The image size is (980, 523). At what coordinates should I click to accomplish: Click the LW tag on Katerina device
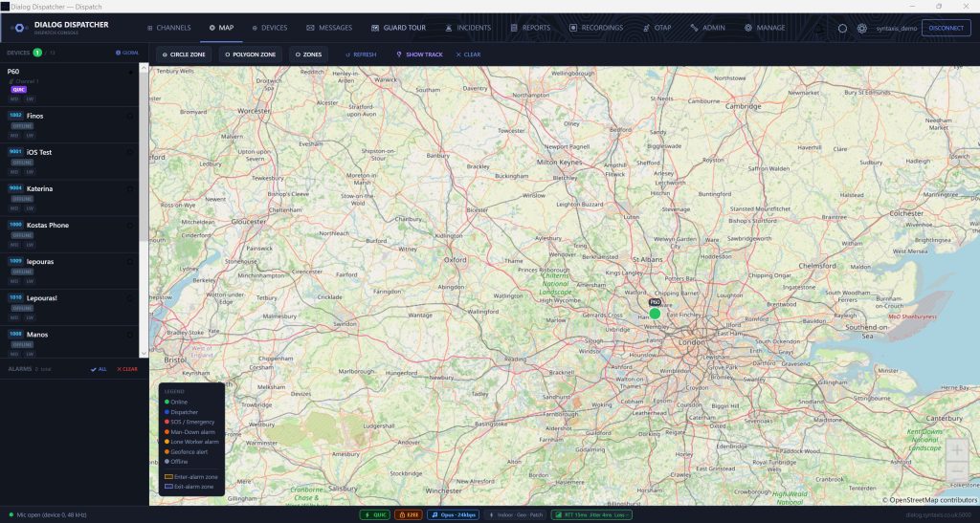point(30,208)
